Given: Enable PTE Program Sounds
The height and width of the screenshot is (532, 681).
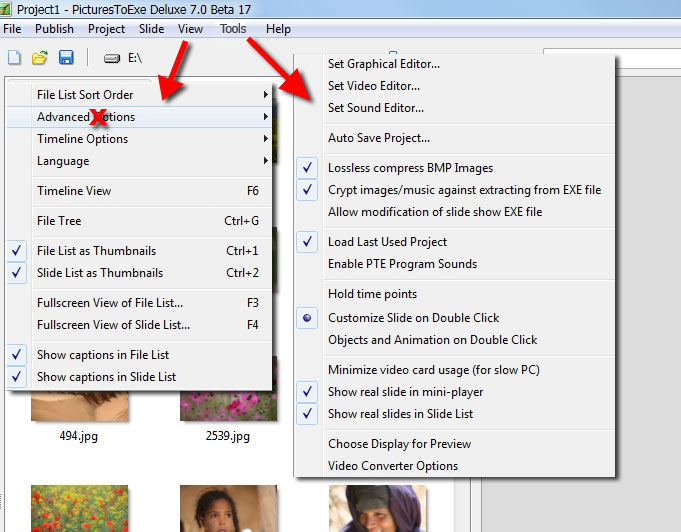Looking at the screenshot, I should (x=454, y=264).
